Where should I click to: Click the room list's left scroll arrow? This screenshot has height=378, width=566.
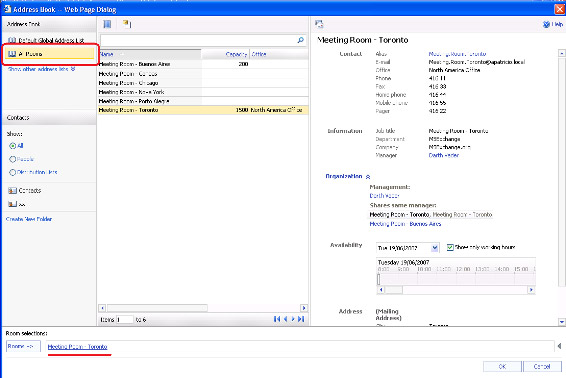pyautogui.click(x=102, y=308)
